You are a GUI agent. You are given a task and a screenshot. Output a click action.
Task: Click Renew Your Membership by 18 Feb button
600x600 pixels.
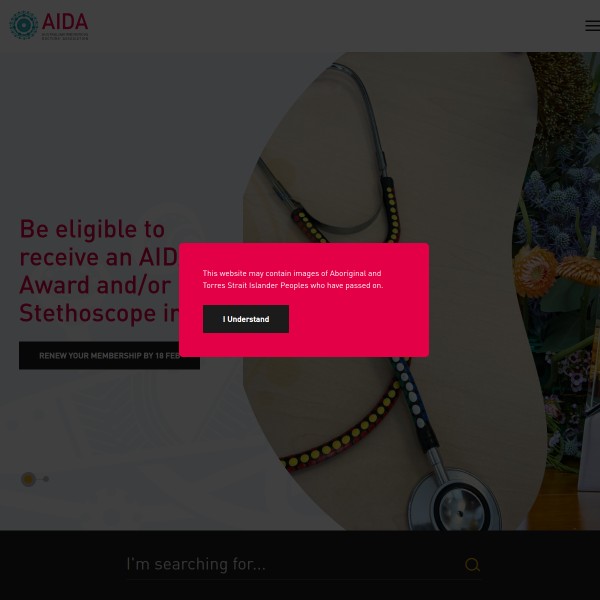click(x=109, y=355)
